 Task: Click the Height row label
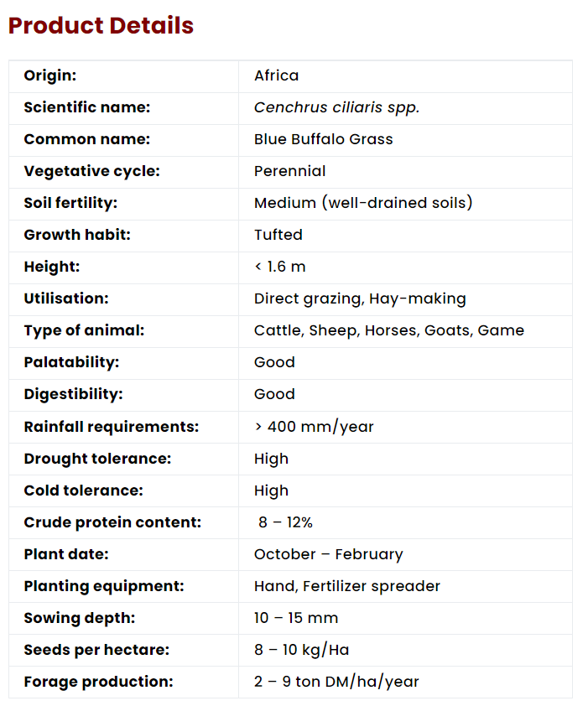tap(51, 267)
